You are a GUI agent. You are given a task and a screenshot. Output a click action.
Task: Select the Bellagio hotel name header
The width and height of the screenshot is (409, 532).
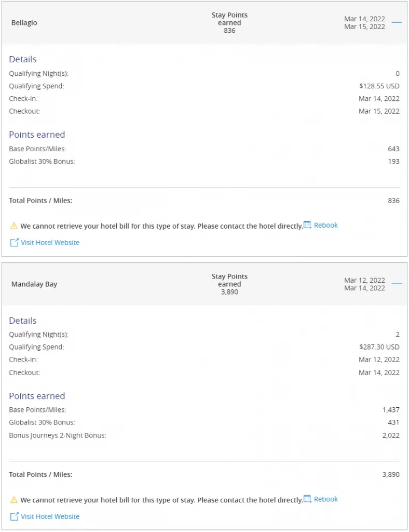(x=24, y=23)
